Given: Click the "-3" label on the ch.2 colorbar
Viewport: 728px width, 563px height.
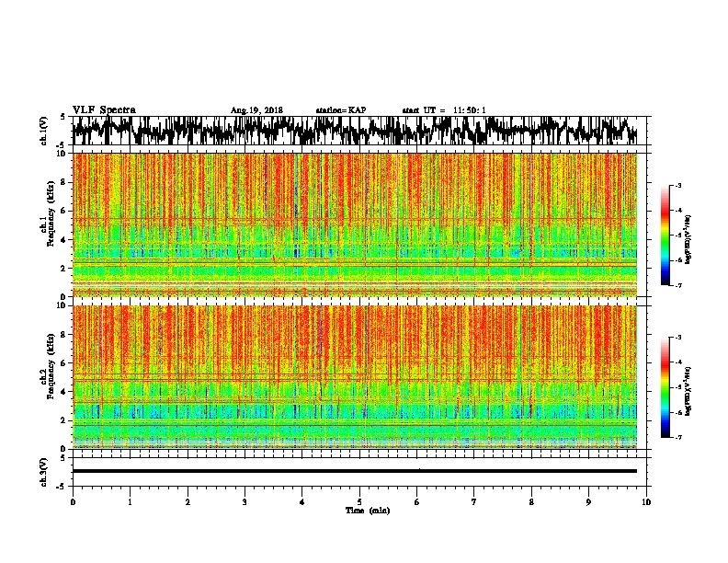Looking at the screenshot, I should [678, 338].
